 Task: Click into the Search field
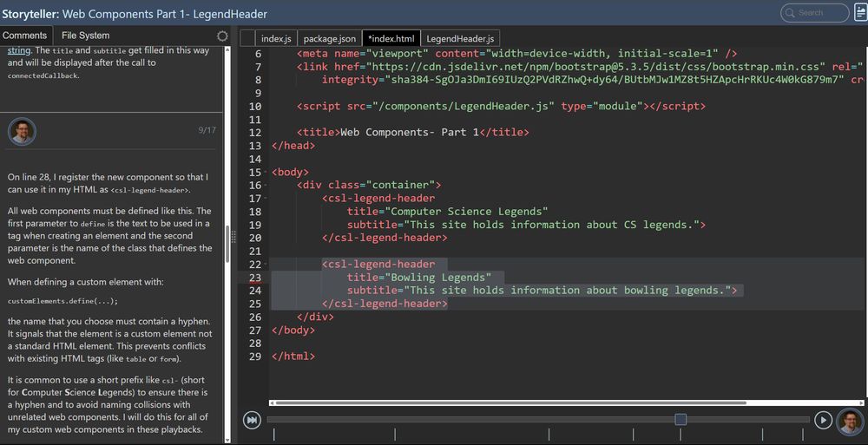tap(814, 13)
